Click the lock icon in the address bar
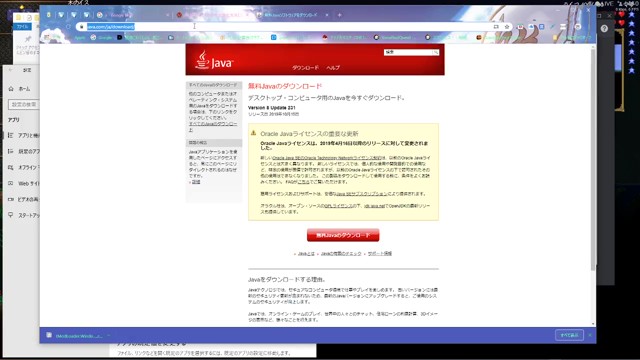 point(81,27)
